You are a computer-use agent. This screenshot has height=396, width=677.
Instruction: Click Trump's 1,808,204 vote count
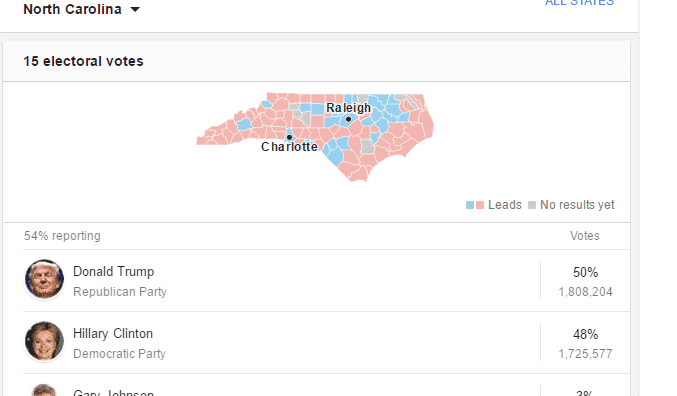[x=585, y=292]
